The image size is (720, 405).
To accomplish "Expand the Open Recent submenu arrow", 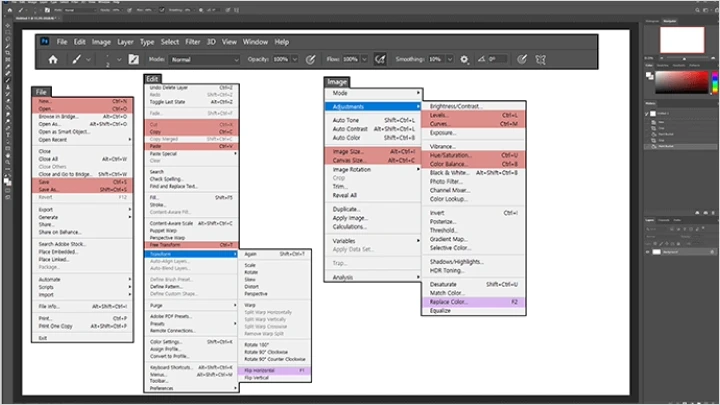I will point(130,140).
